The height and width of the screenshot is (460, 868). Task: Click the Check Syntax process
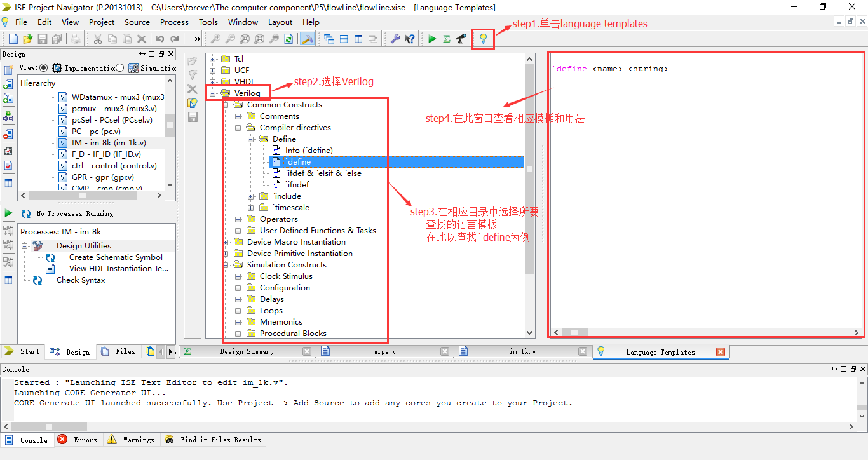click(x=81, y=280)
